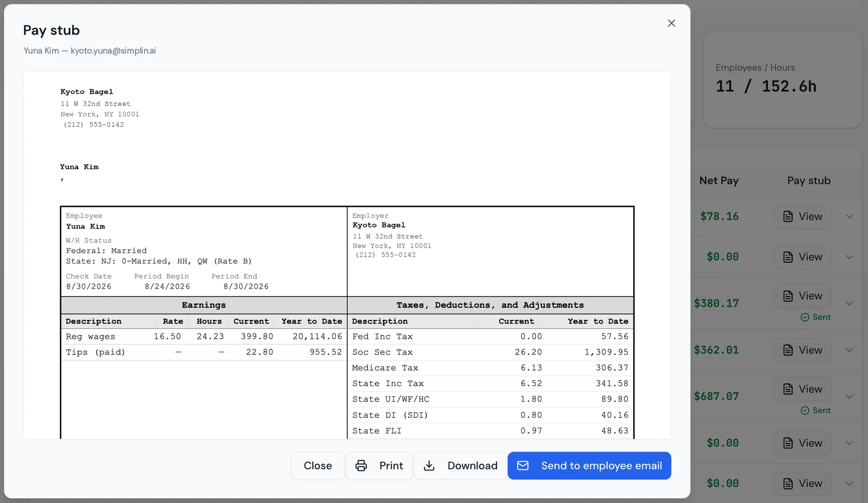Image resolution: width=868 pixels, height=503 pixels.
Task: Click Employees / Hours card value 11 / 152.6h
Action: (x=766, y=86)
